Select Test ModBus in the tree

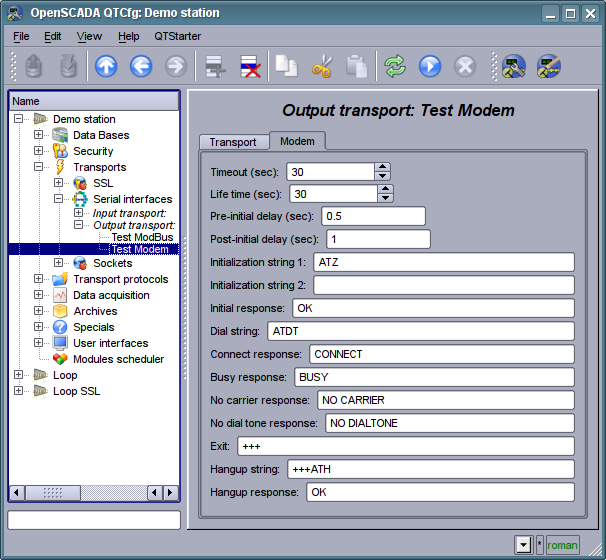[142, 237]
